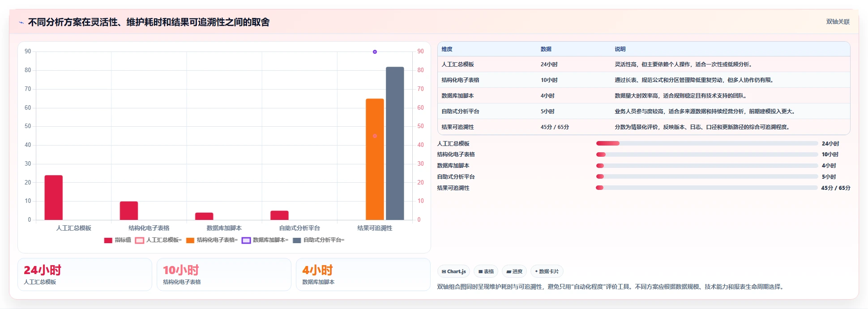
Task: Click the 结构化电子表格 progress bar
Action: coord(707,154)
